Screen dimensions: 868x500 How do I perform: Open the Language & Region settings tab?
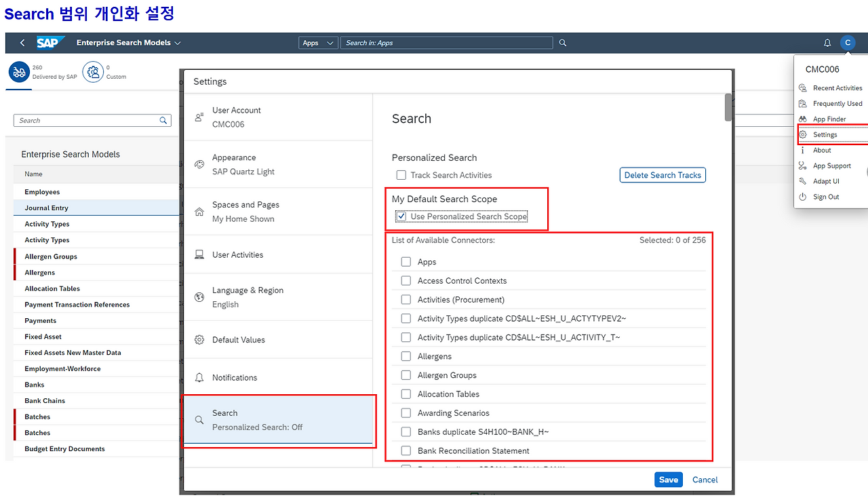(x=279, y=297)
